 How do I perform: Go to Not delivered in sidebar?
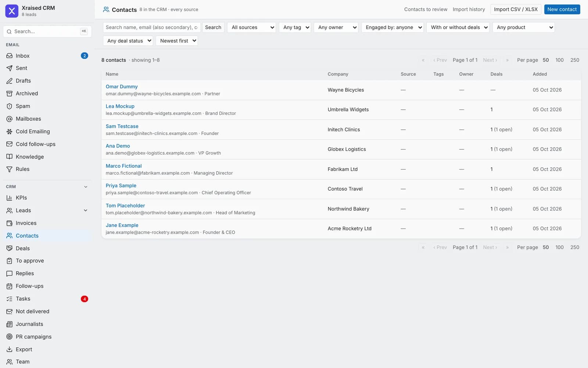(47, 311)
